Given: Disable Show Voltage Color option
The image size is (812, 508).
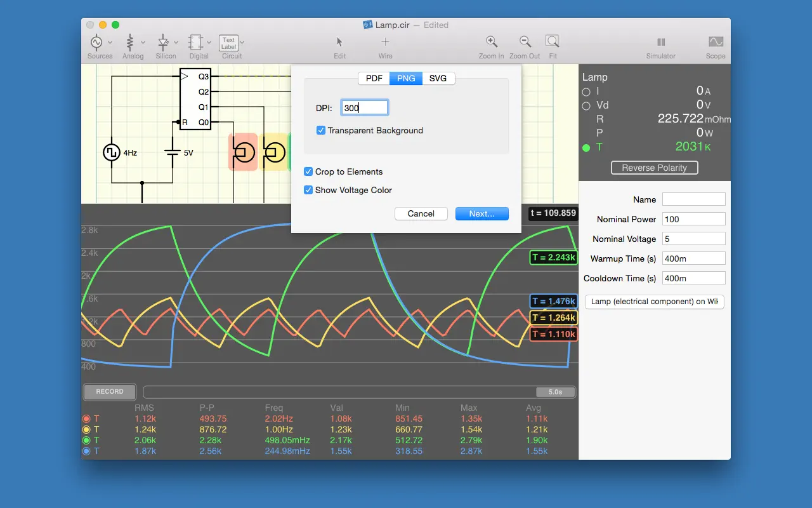Looking at the screenshot, I should 308,190.
